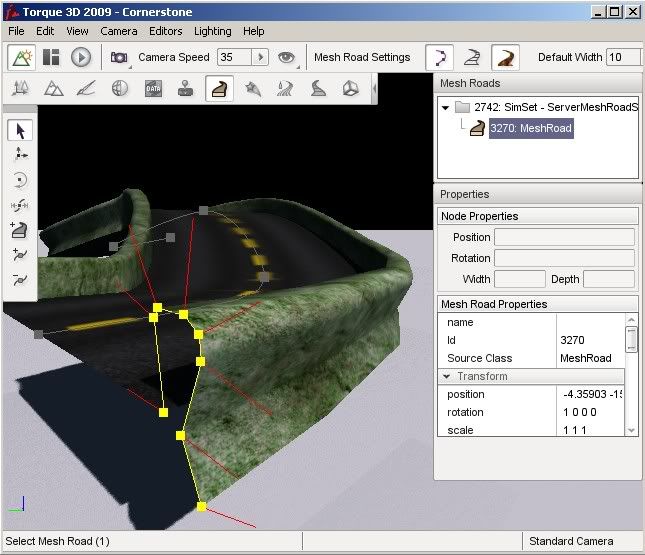Open the Lighting menu
The height and width of the screenshot is (555, 645).
(x=212, y=31)
